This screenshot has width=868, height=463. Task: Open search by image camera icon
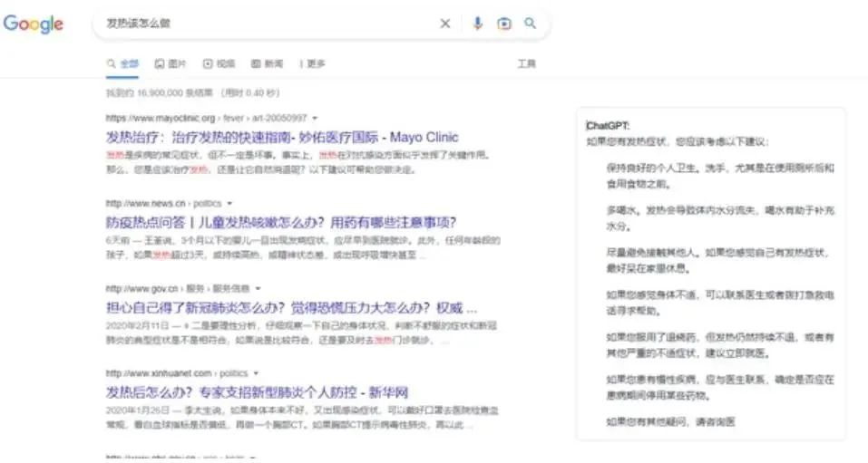point(504,24)
